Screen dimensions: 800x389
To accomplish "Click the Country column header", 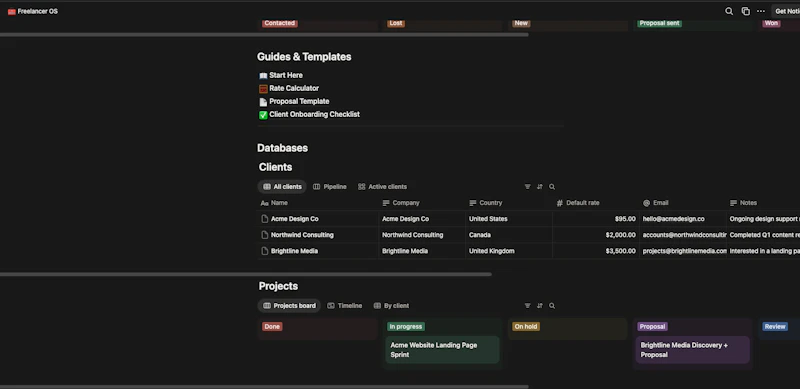I will point(509,203).
